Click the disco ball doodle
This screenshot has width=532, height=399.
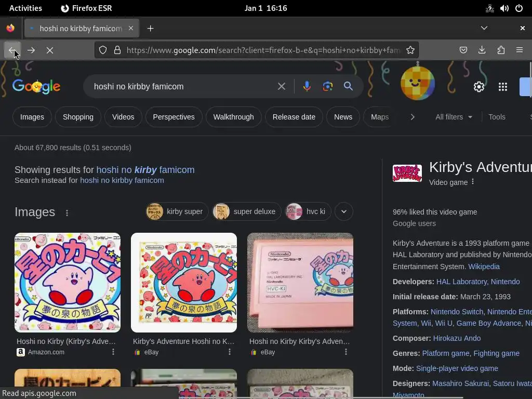(x=417, y=83)
